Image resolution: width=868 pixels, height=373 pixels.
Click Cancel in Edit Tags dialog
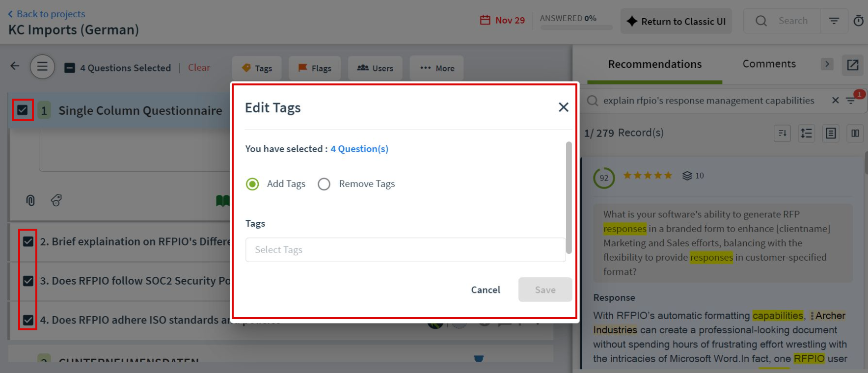[486, 290]
